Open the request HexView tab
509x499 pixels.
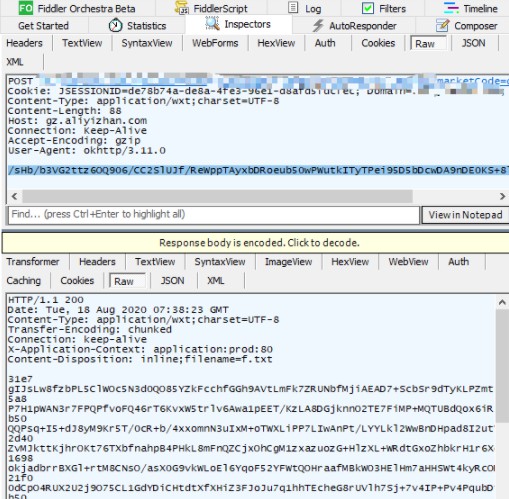pos(276,43)
